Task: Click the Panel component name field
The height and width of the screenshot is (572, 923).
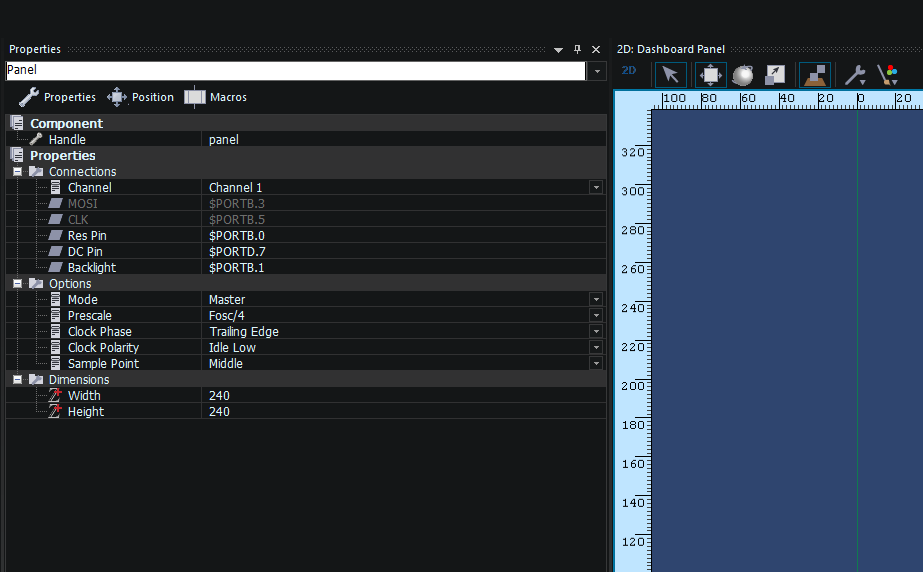Action: 296,70
